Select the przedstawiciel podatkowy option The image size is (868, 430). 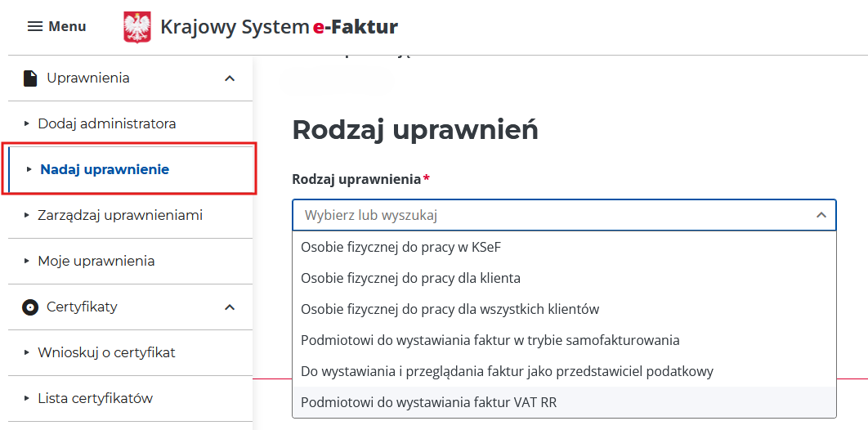(x=507, y=371)
